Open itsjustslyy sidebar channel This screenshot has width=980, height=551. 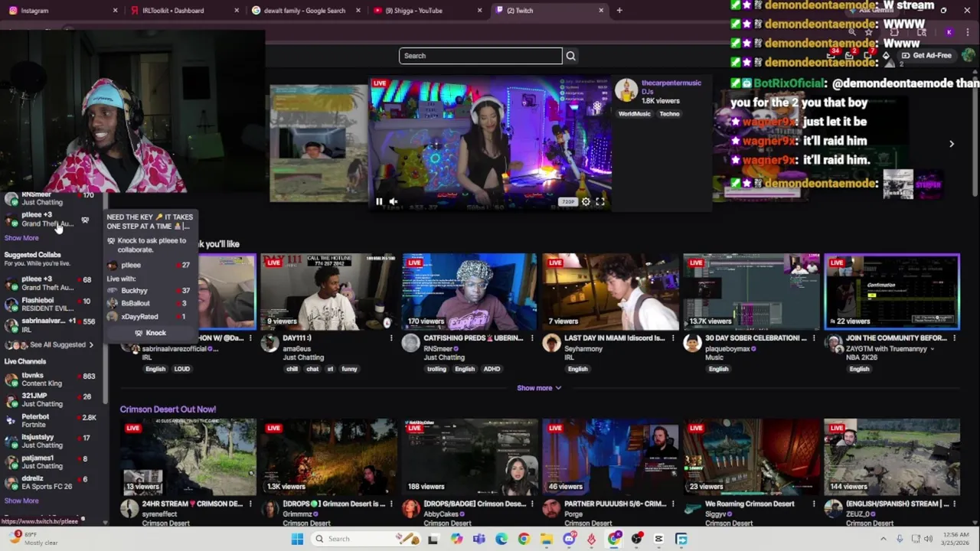[50, 442]
